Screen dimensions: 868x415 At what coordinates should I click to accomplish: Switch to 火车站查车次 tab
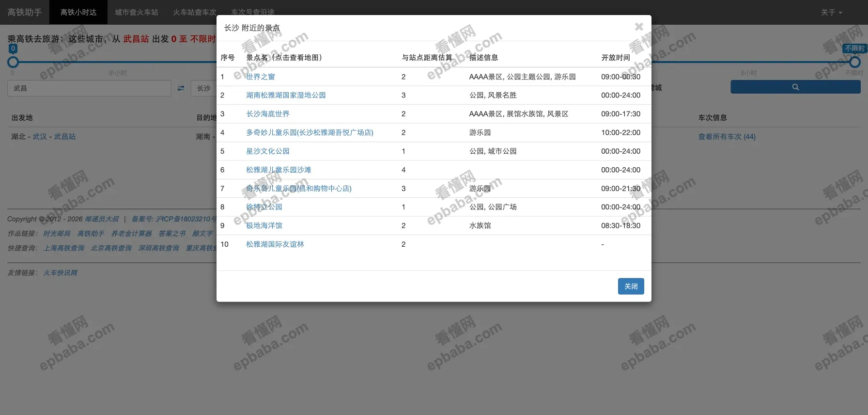pos(195,12)
